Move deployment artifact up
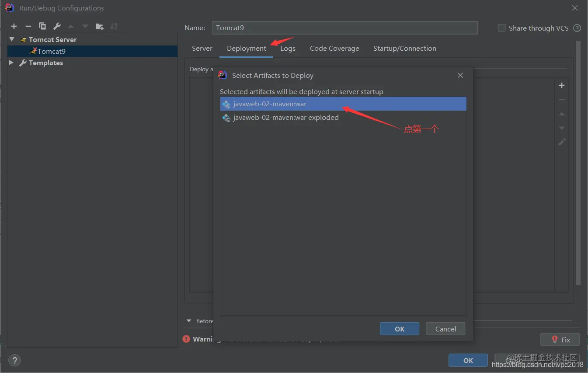 562,114
